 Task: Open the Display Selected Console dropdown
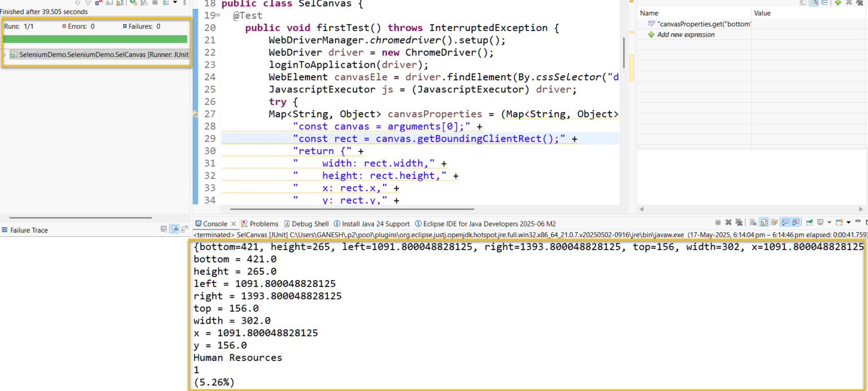[x=830, y=221]
